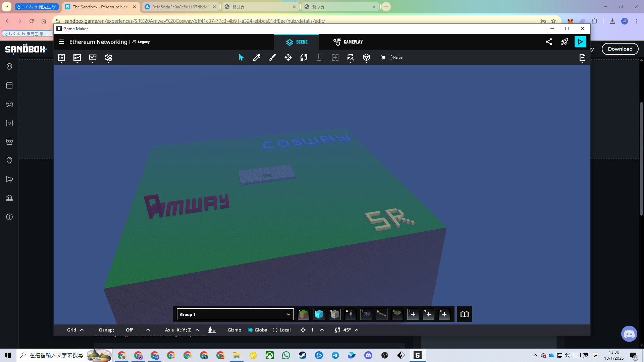Add an asset to empty slot 8

click(x=413, y=314)
